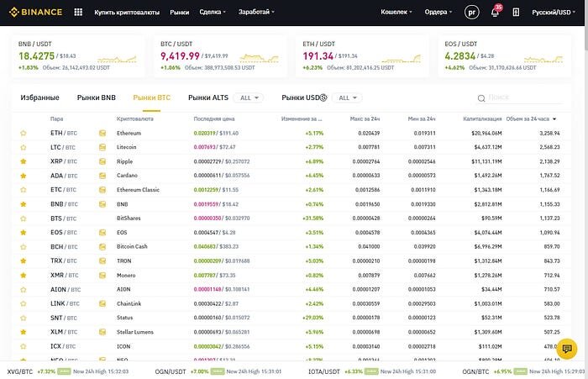Expand the Заработай dropdown menu

click(x=256, y=12)
